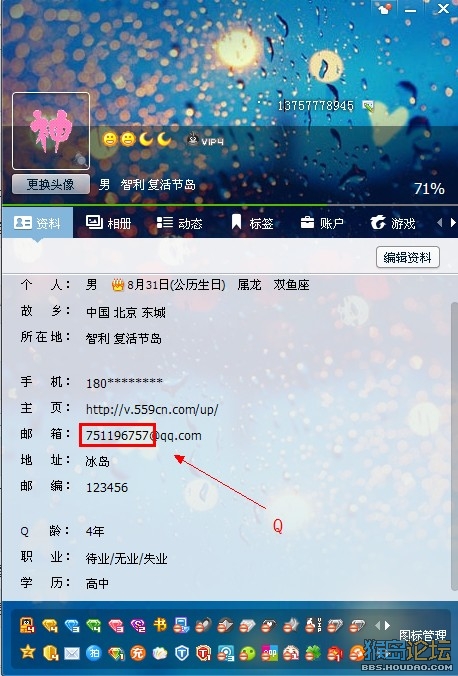The image size is (458, 676).
Task: Click the yellow star icon in icon bar
Action: (x=28, y=652)
